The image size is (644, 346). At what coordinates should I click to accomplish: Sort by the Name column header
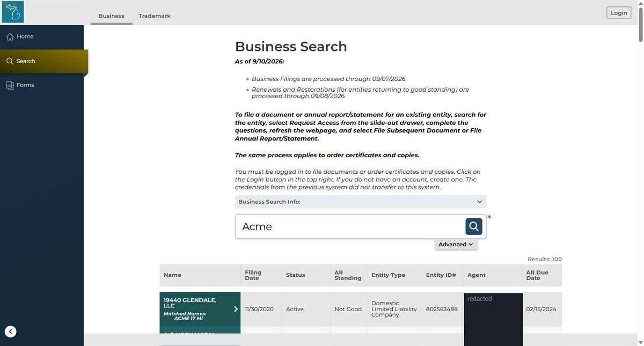200,275
